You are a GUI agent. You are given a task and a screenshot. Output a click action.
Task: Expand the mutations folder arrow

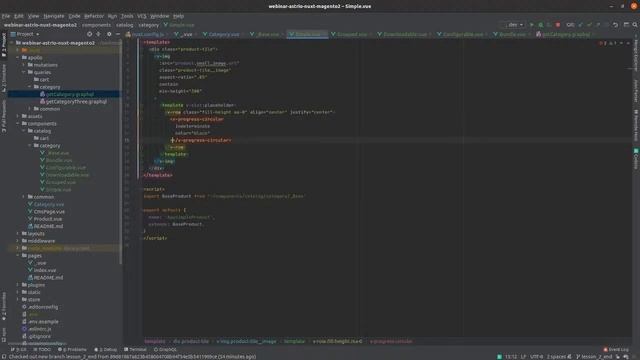tap(24, 65)
